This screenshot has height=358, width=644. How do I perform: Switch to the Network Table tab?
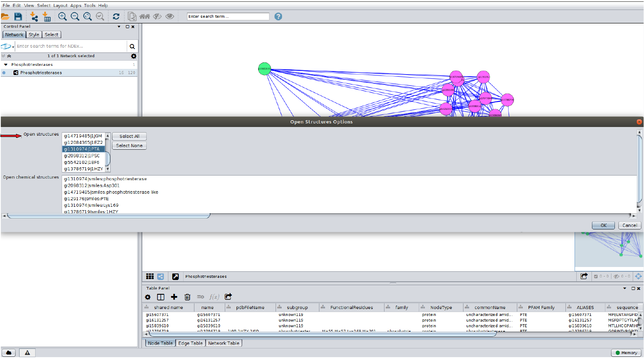tap(224, 343)
